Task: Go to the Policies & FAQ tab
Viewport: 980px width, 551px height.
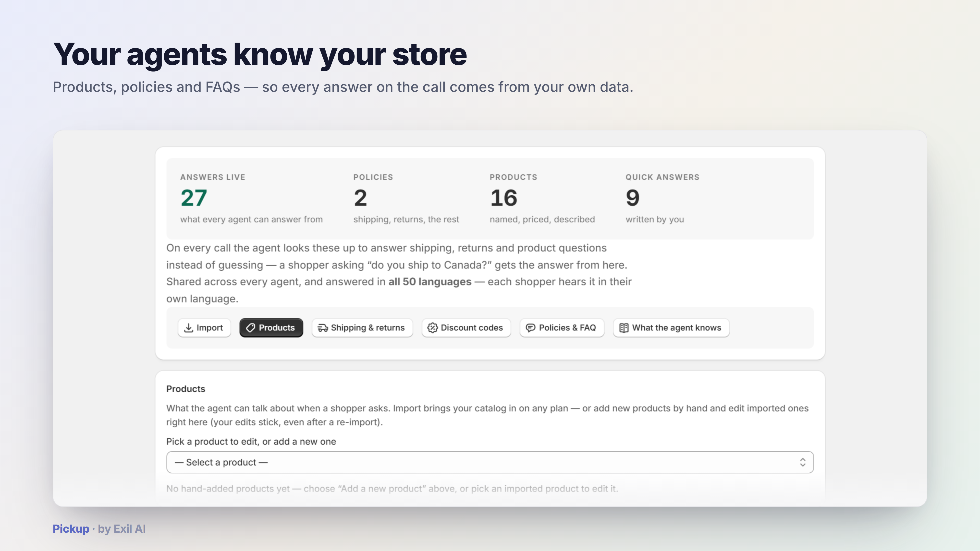Action: click(562, 328)
